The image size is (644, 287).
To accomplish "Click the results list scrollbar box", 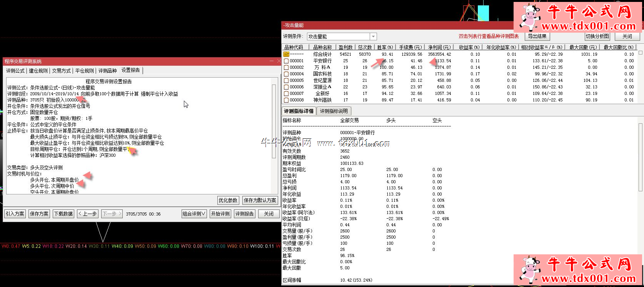I will pos(640,53).
